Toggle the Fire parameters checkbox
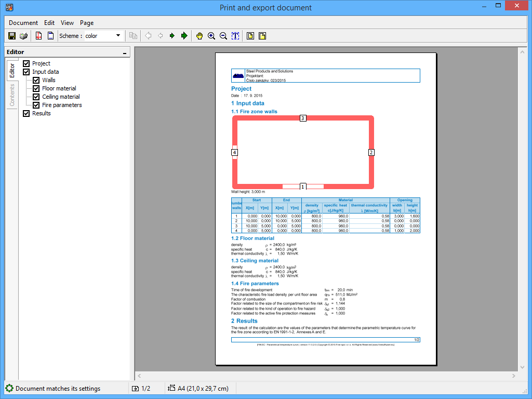 click(36, 105)
